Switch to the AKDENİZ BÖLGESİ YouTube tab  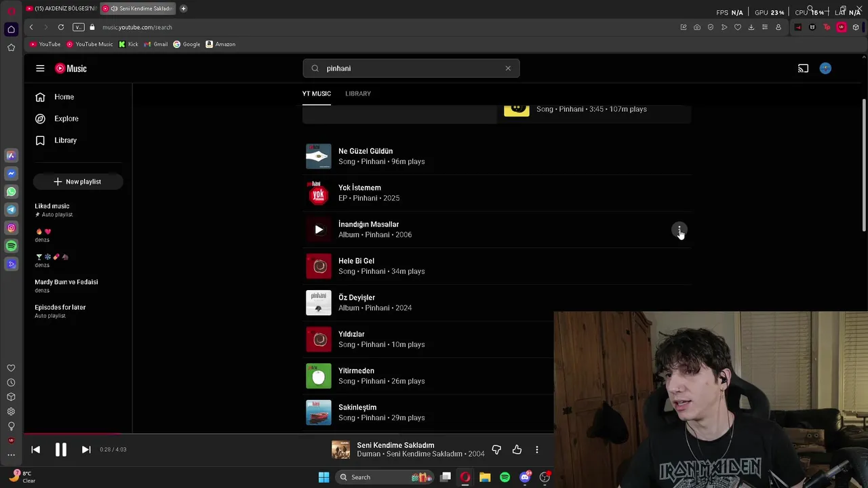(61, 9)
